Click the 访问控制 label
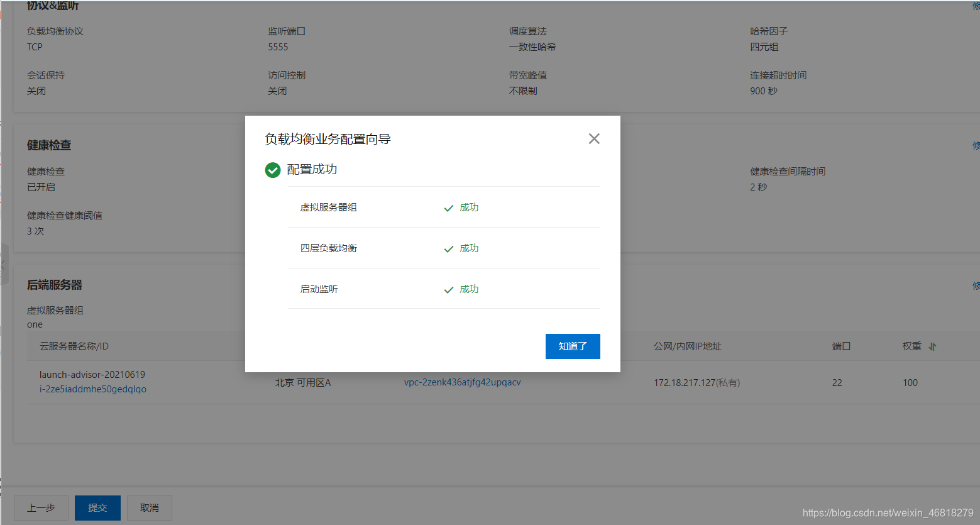Image resolution: width=980 pixels, height=525 pixels. [x=287, y=75]
